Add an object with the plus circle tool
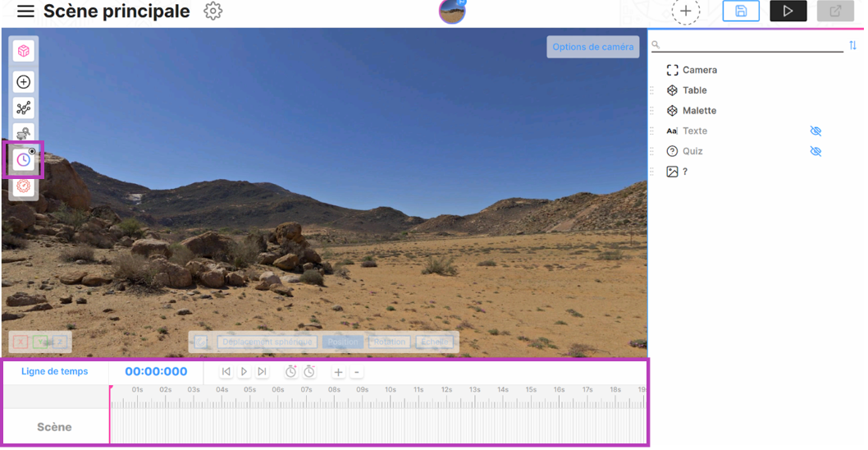Screen dimensions: 868x450 coord(23,82)
